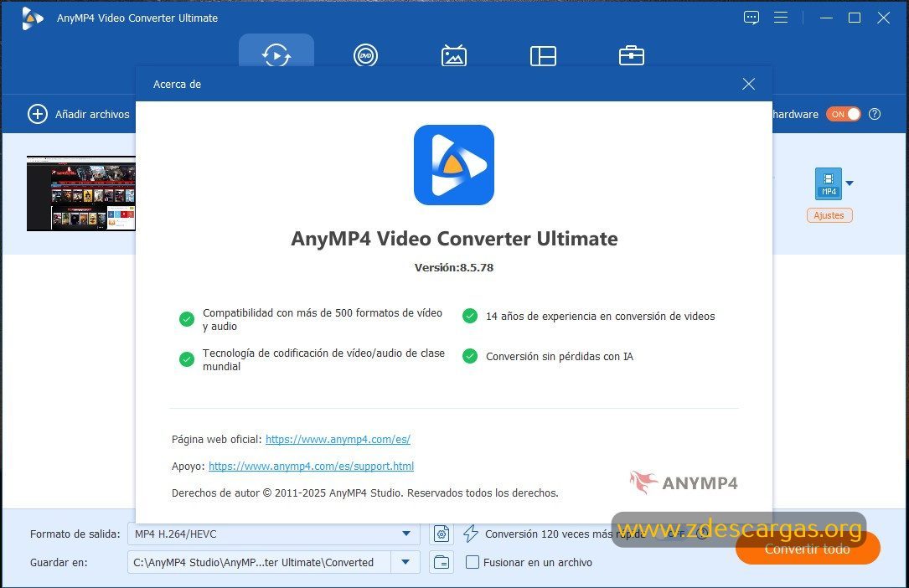Expand the MP4 format dropdown arrow

click(850, 183)
